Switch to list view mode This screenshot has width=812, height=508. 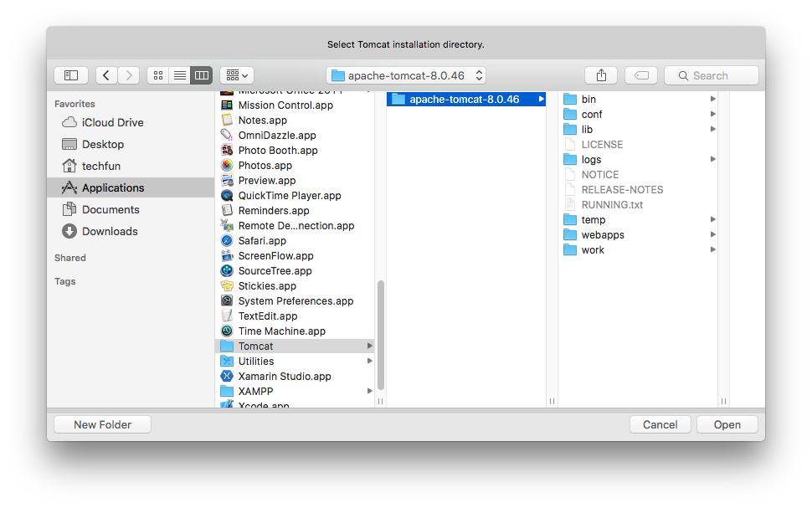pos(180,75)
